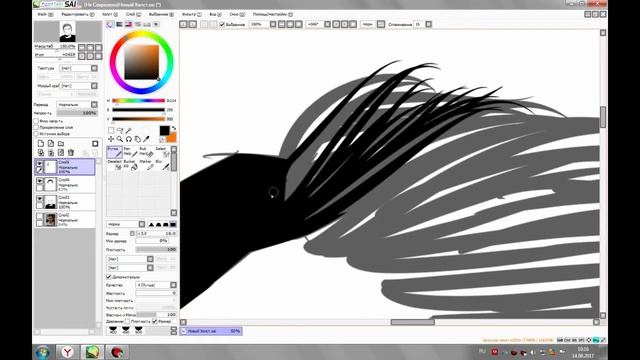The image size is (640, 360).
Task: Swap foreground and background colors
Action: pos(173,128)
